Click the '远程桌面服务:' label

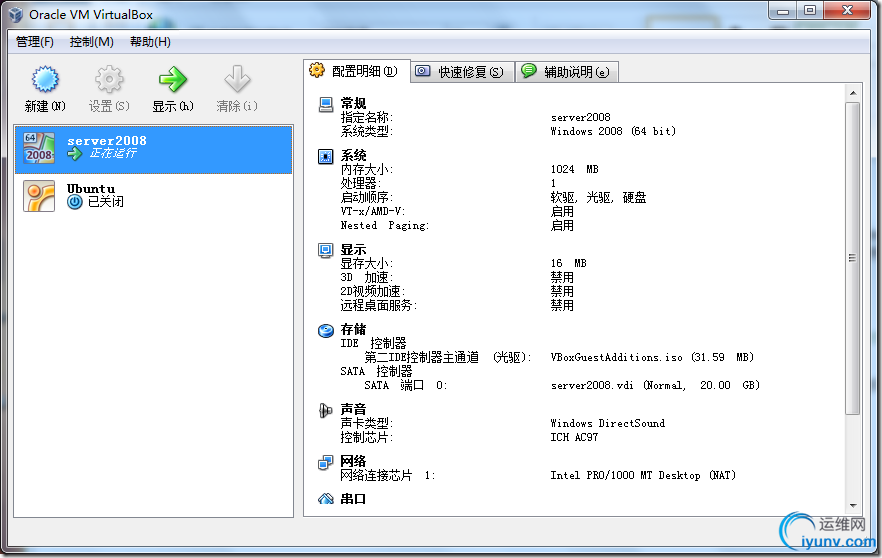[x=379, y=305]
